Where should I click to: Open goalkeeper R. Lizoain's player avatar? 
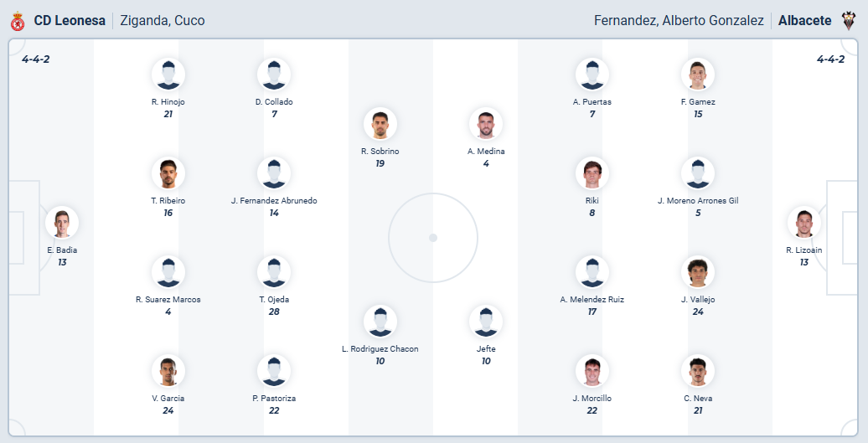click(x=803, y=223)
